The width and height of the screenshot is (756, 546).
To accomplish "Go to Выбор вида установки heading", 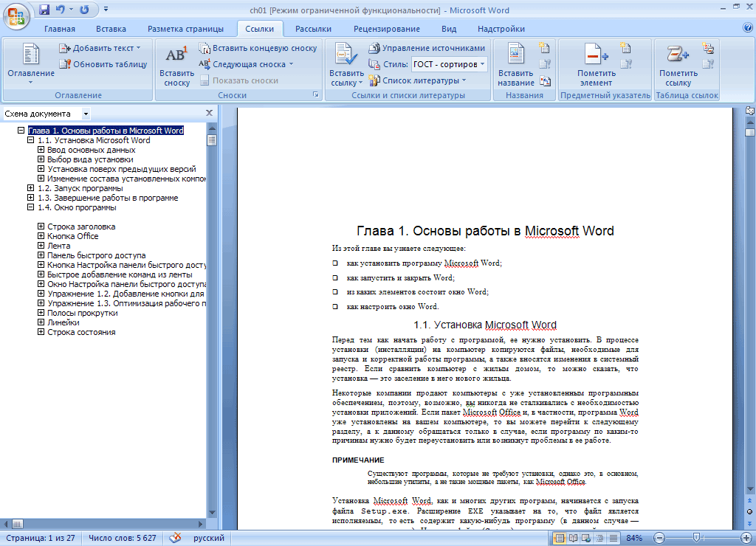I will tap(90, 159).
